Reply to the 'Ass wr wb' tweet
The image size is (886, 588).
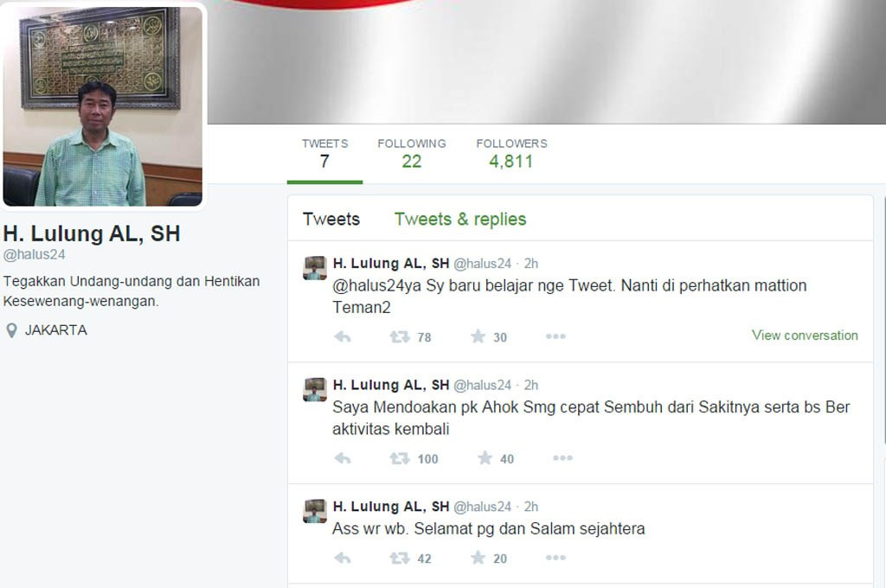[x=343, y=559]
